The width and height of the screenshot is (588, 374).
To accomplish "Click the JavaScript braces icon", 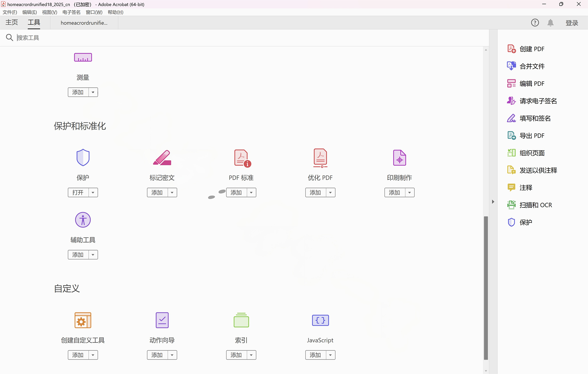I will pos(320,320).
